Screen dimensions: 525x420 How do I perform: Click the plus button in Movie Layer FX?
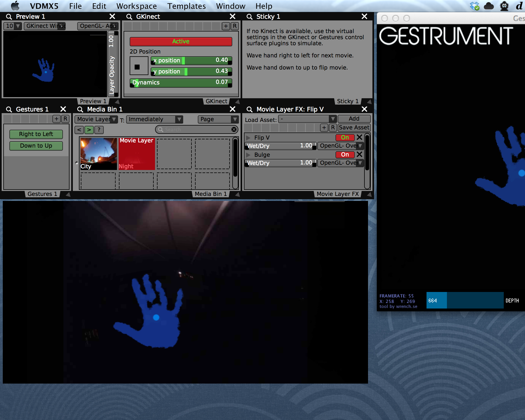(324, 127)
